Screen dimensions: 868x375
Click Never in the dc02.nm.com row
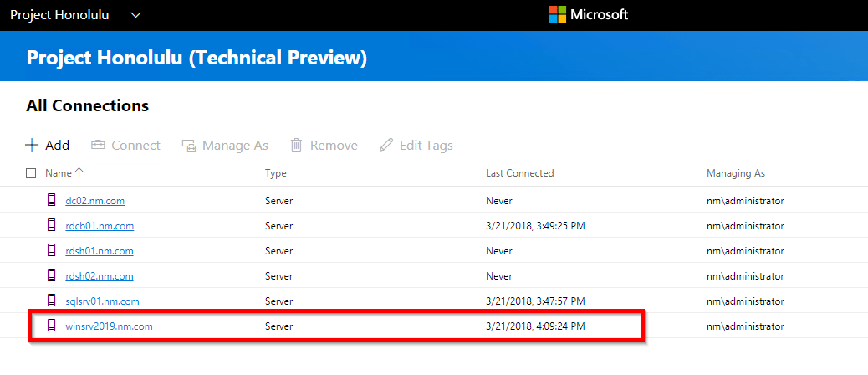498,201
